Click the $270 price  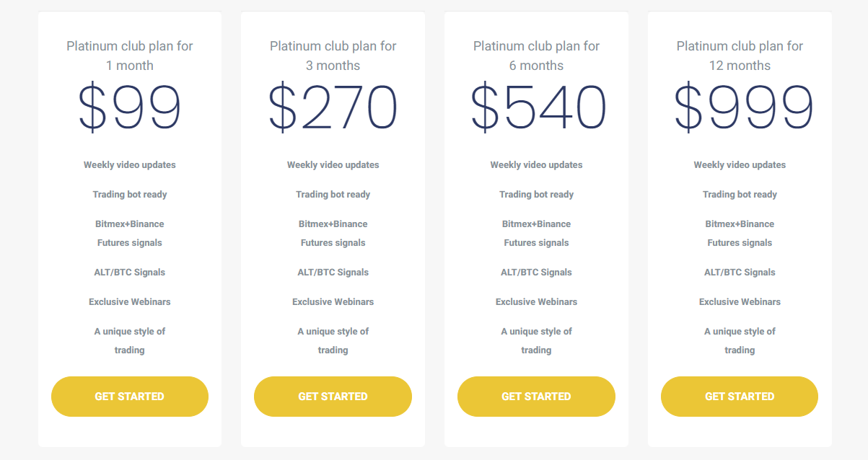[x=333, y=108]
